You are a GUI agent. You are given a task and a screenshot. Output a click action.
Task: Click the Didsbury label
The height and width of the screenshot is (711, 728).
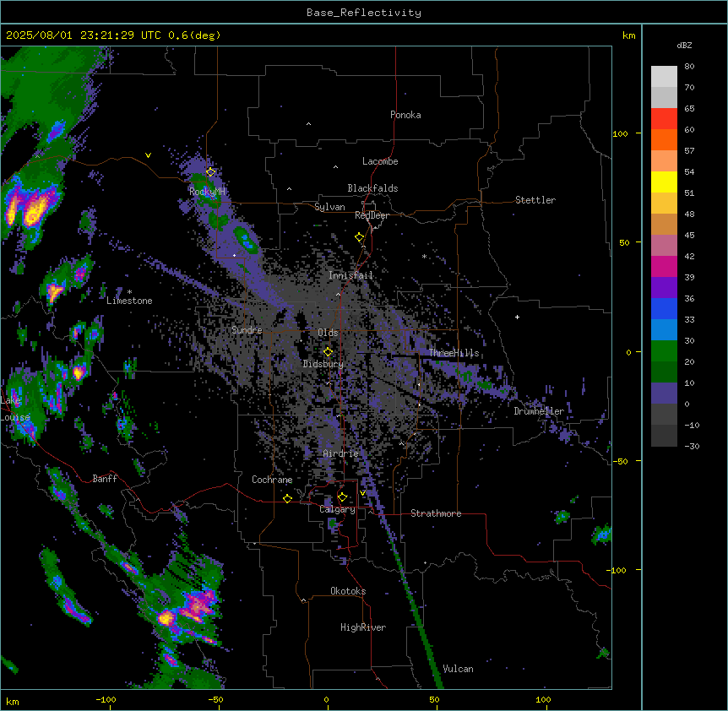323,364
